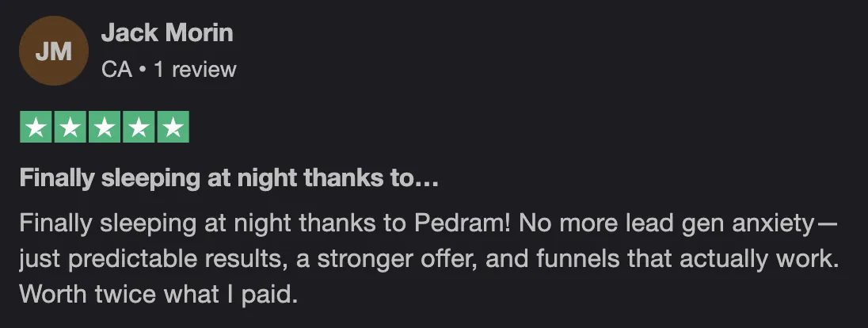Viewport: 868px width, 328px height.
Task: Click the CA country label
Action: [x=116, y=70]
